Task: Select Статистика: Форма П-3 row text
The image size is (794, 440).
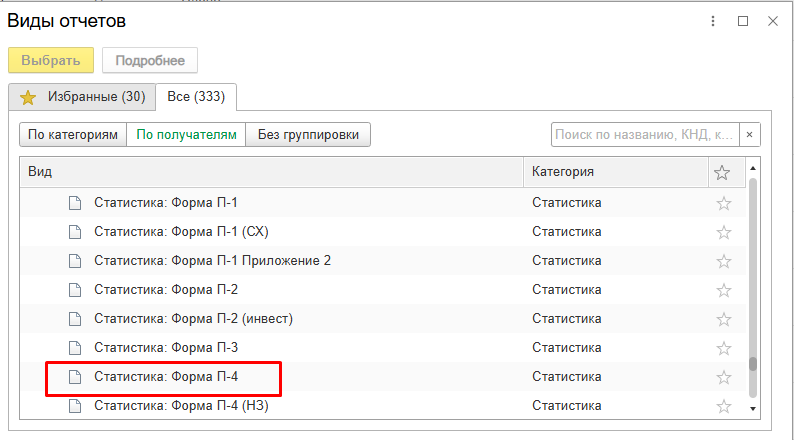Action: 166,347
